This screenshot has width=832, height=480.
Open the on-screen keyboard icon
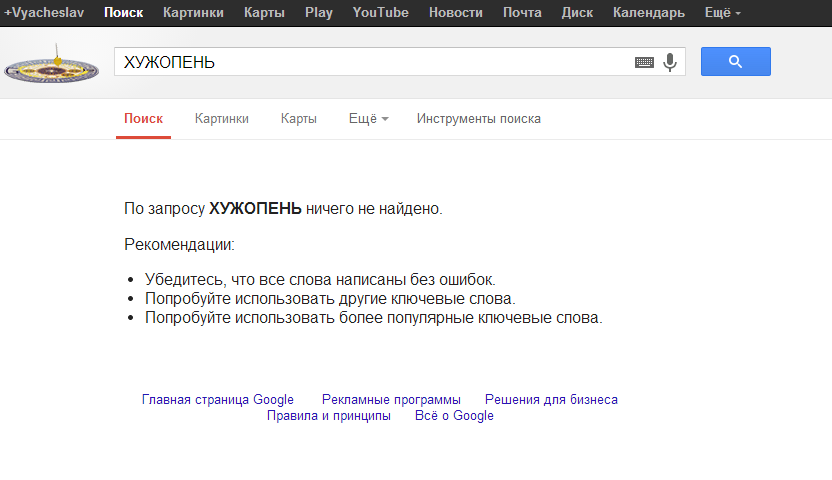coord(645,62)
